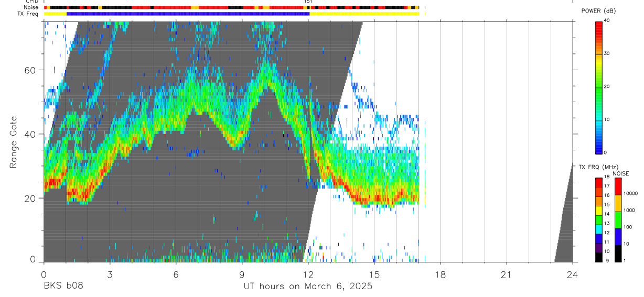
Task: Click x-axis tick label '24'
Action: [573, 274]
